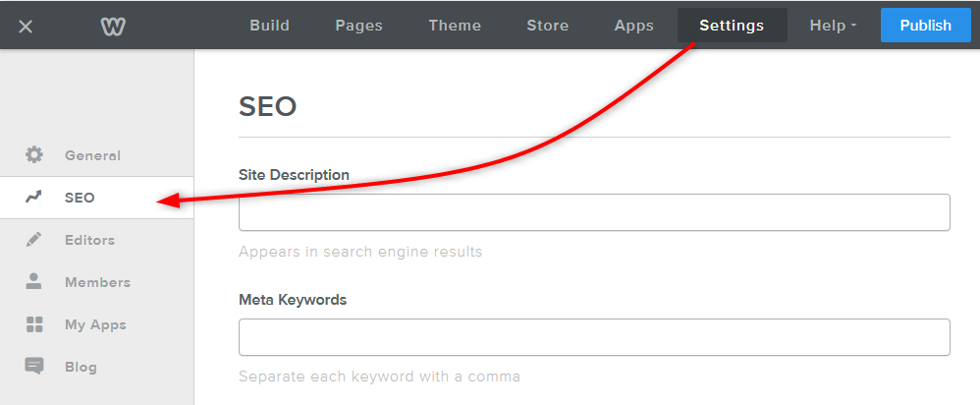Click the SEO trend arrow icon

[34, 198]
